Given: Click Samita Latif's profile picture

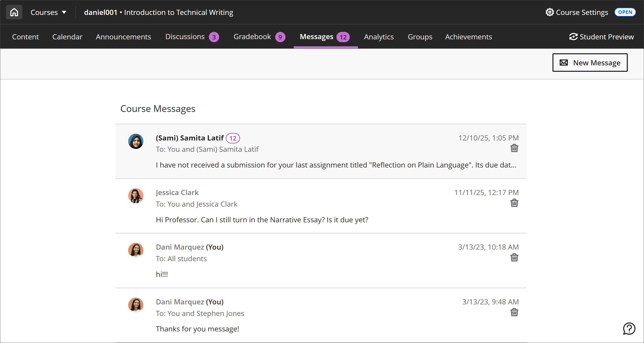Looking at the screenshot, I should 136,141.
